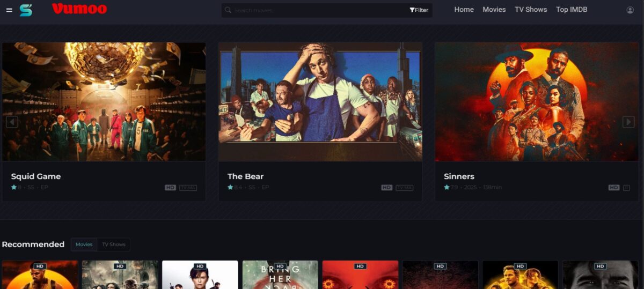Click the HD badge on Sinners card
This screenshot has width=644, height=289.
[x=614, y=188]
